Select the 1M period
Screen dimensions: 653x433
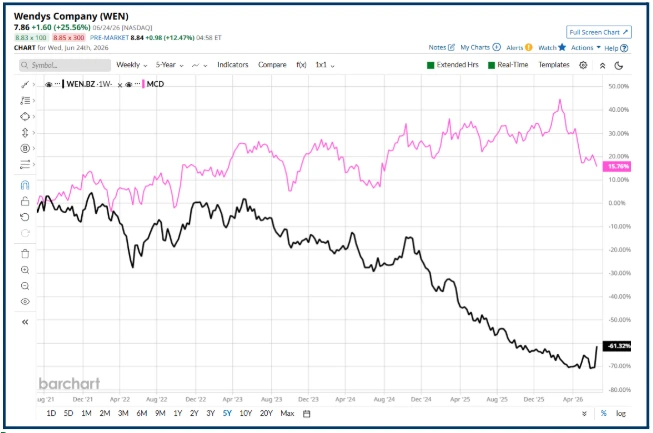click(86, 413)
